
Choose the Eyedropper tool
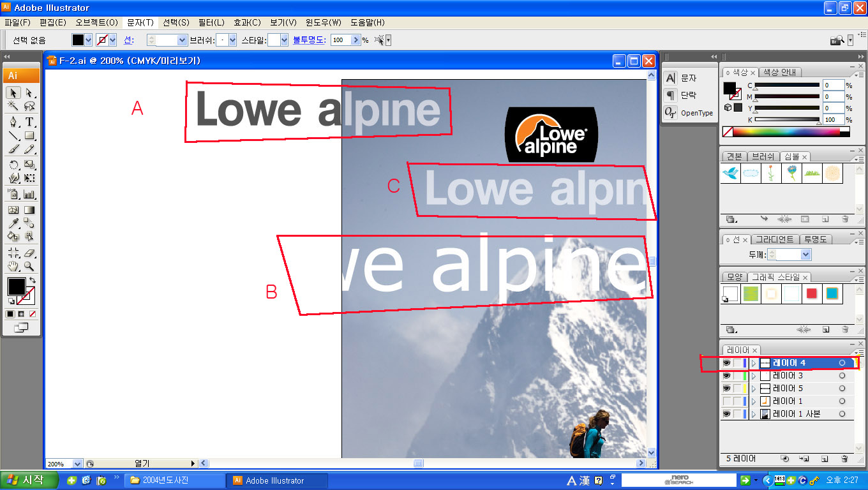(x=13, y=223)
